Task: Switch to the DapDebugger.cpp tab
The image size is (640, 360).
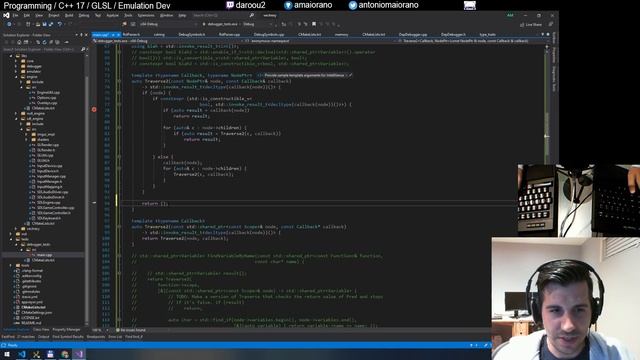Action: 413,35
